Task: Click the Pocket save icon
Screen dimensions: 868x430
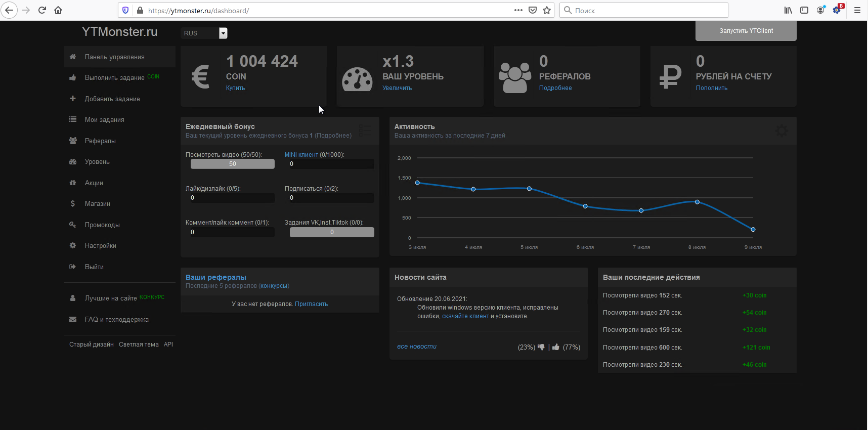Action: [x=533, y=10]
